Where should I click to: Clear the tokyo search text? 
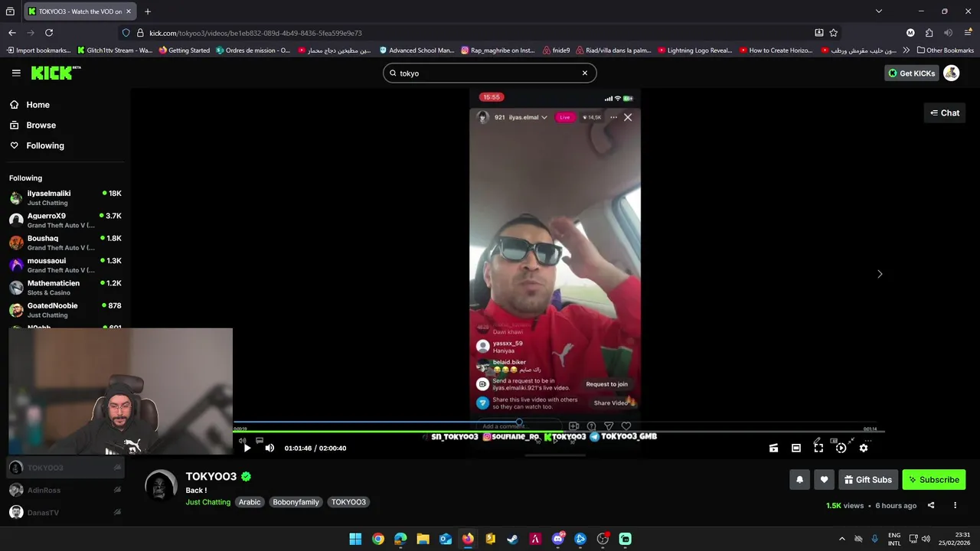coord(585,73)
